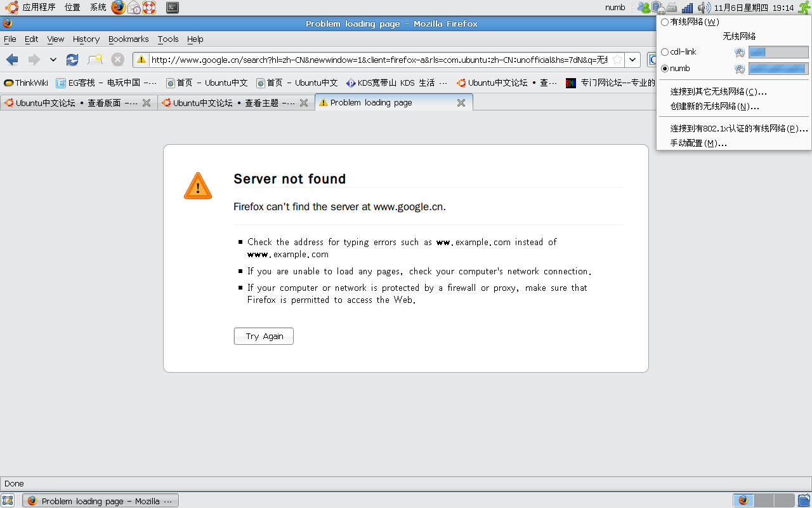Open the back/forward history dropdown arrow
This screenshot has height=508, width=812.
[x=53, y=60]
